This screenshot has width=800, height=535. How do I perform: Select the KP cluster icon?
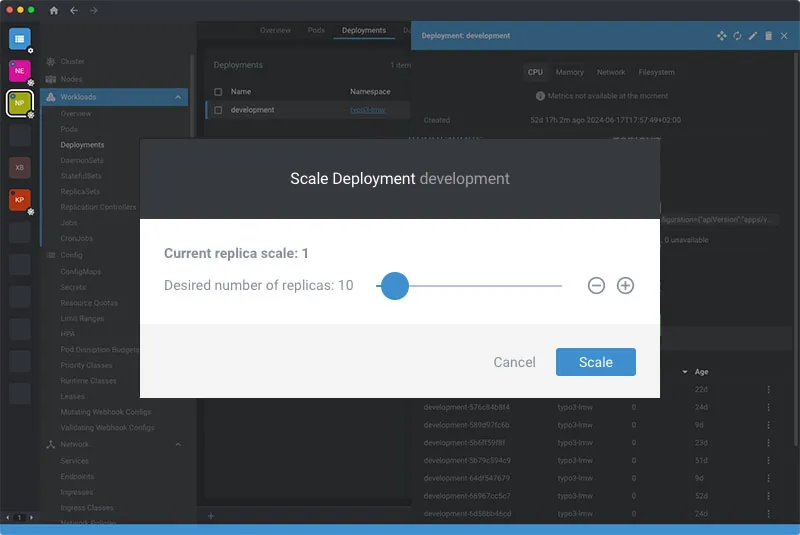pos(19,199)
